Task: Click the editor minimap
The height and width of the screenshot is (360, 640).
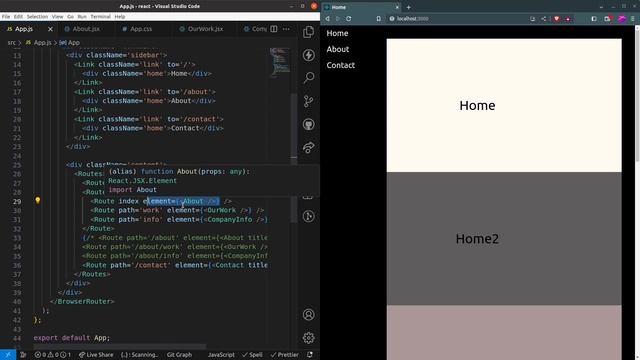Action: (280, 62)
